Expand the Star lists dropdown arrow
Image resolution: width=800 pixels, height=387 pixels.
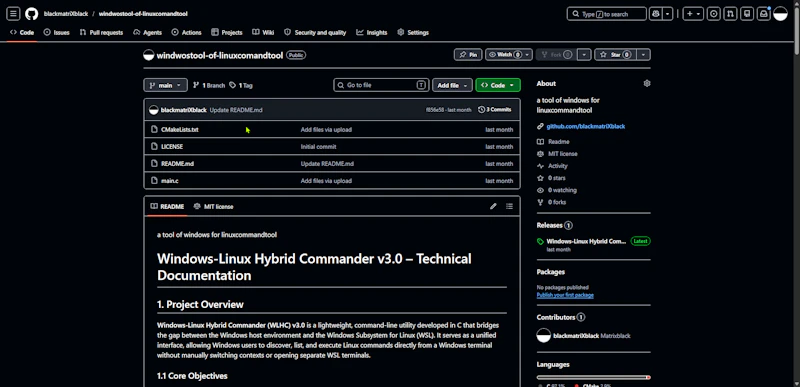click(x=644, y=55)
